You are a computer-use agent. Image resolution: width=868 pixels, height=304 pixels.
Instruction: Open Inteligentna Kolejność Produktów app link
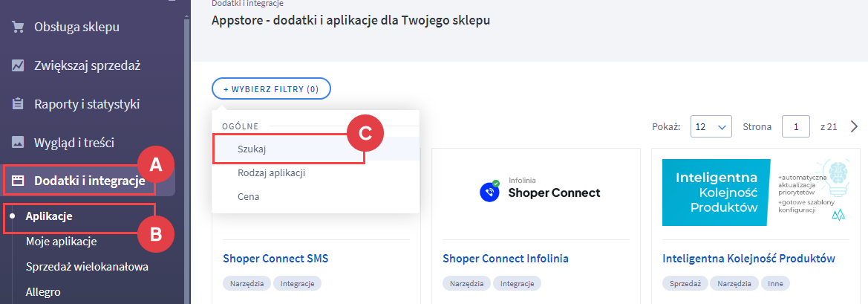coord(748,259)
